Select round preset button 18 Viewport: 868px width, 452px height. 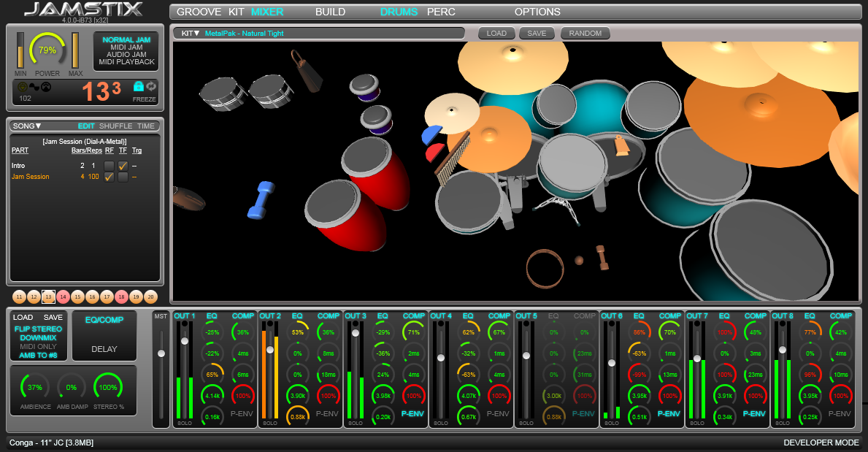(x=121, y=296)
